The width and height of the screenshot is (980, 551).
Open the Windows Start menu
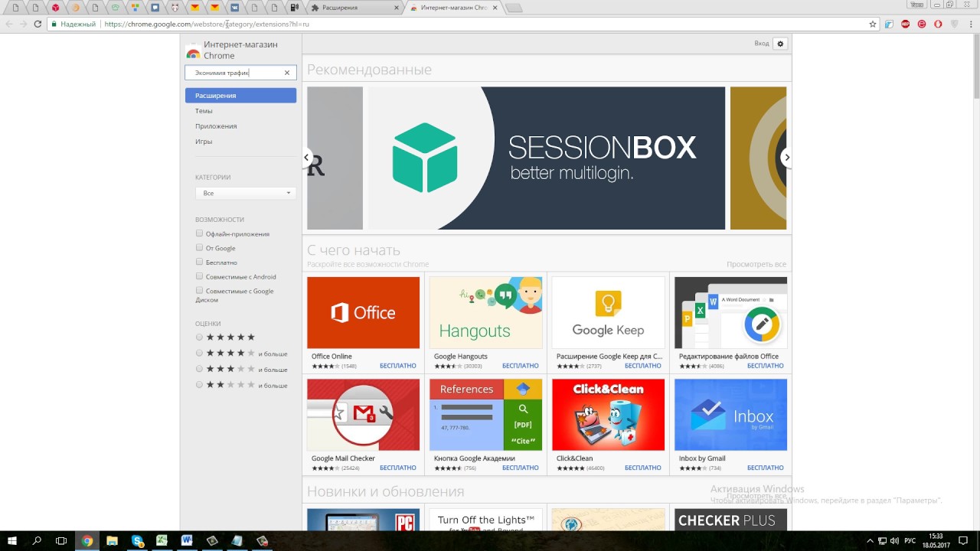click(x=12, y=541)
